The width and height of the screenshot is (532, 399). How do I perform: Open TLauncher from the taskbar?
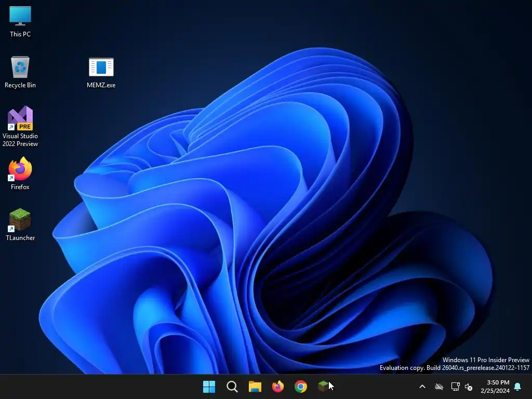(323, 387)
